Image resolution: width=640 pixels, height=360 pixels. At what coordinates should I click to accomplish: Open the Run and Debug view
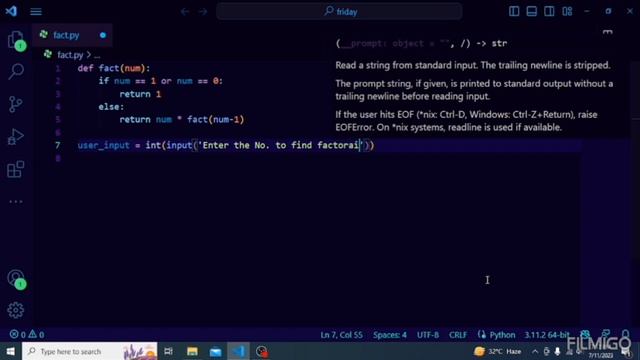[16, 137]
